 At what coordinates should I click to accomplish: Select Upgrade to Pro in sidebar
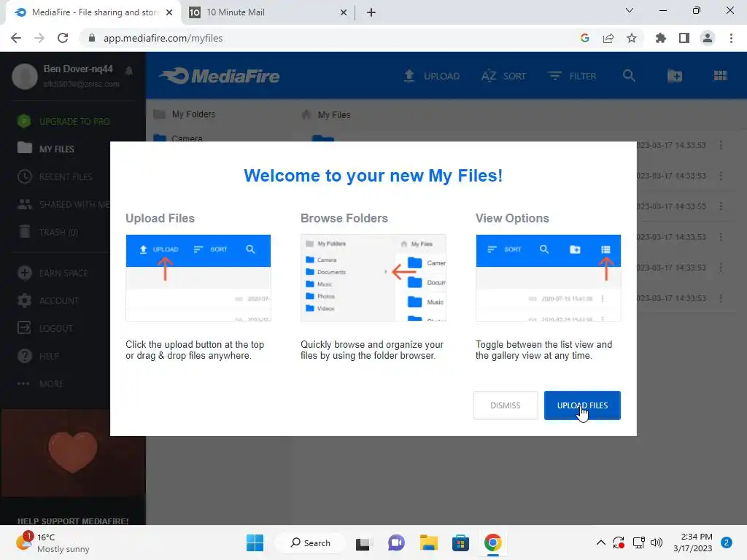pyautogui.click(x=64, y=122)
